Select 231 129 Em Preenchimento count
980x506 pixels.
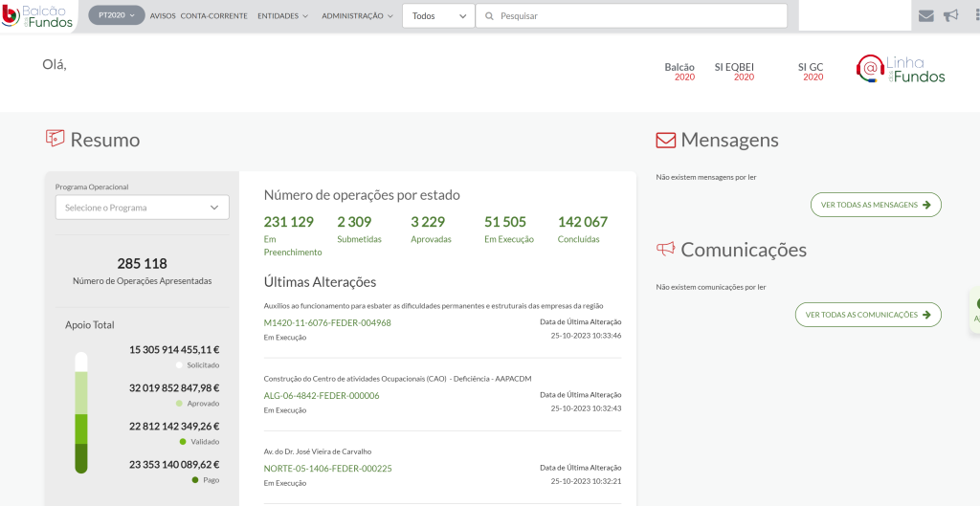click(293, 236)
